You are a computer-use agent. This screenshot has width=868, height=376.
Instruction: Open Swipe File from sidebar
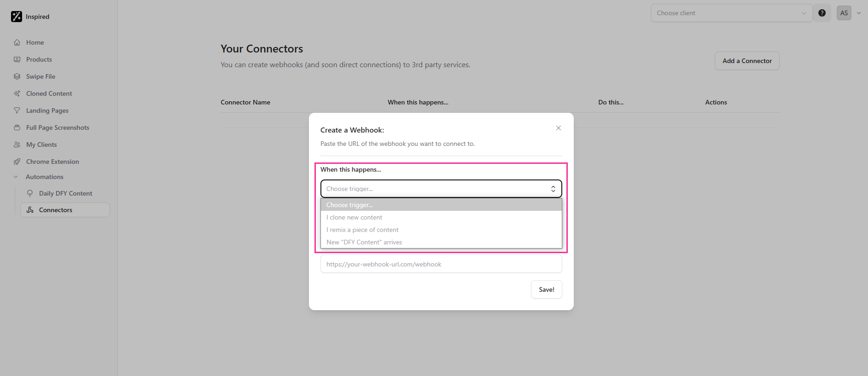point(40,76)
